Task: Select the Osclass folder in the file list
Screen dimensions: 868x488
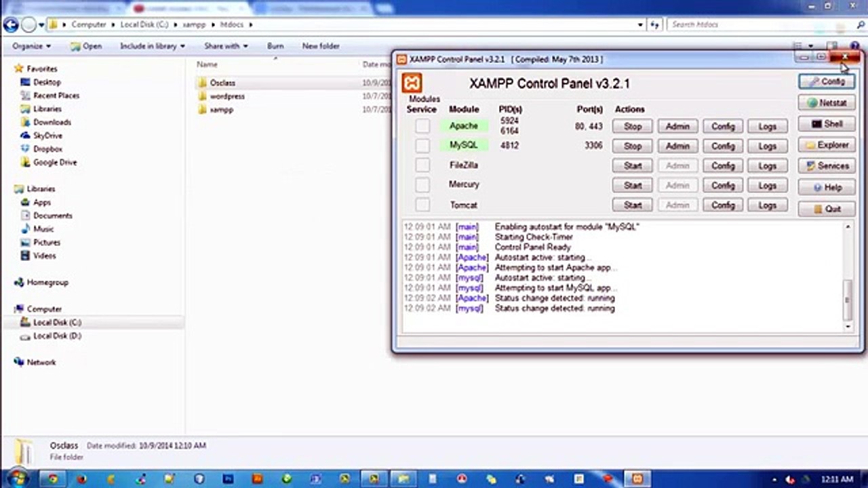Action: click(222, 83)
